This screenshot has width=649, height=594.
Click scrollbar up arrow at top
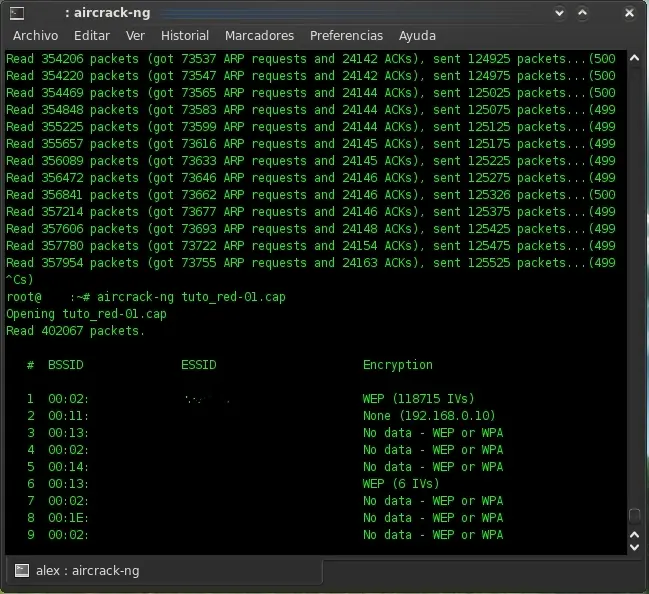[x=634, y=58]
